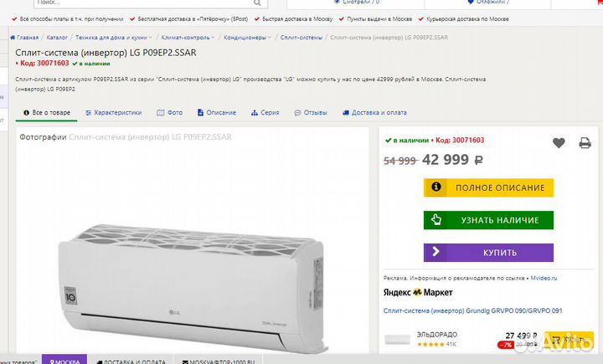Add product to favorites with heart icon
This screenshot has height=364, width=603.
click(559, 143)
